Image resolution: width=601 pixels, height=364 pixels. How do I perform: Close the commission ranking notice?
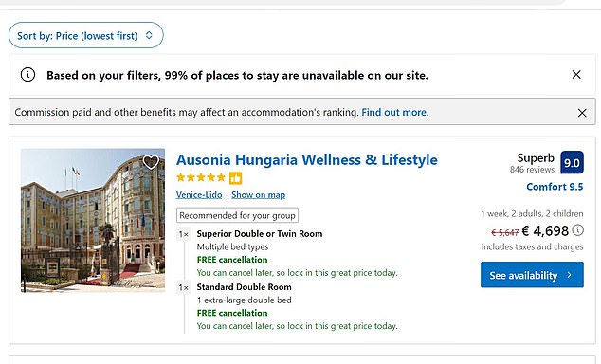click(x=582, y=113)
